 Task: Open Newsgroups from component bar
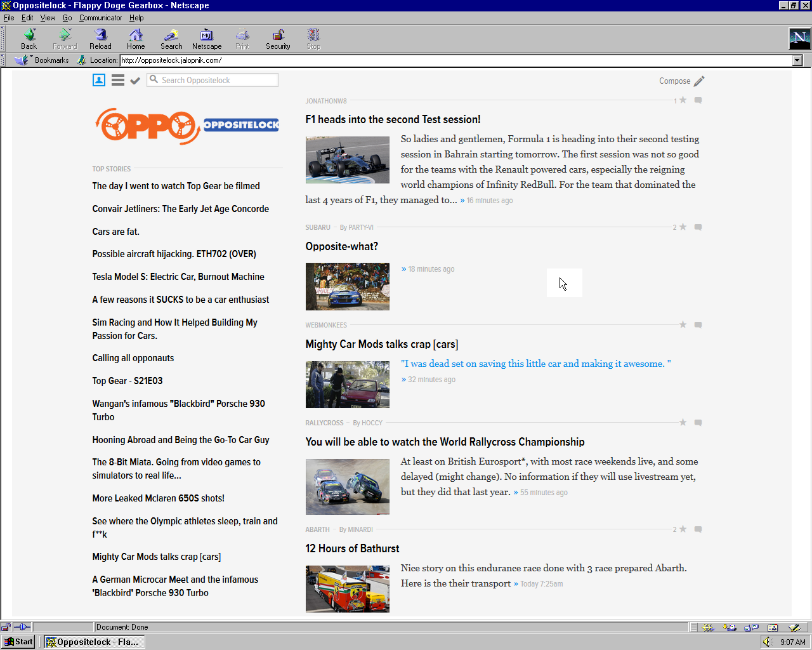point(751,627)
